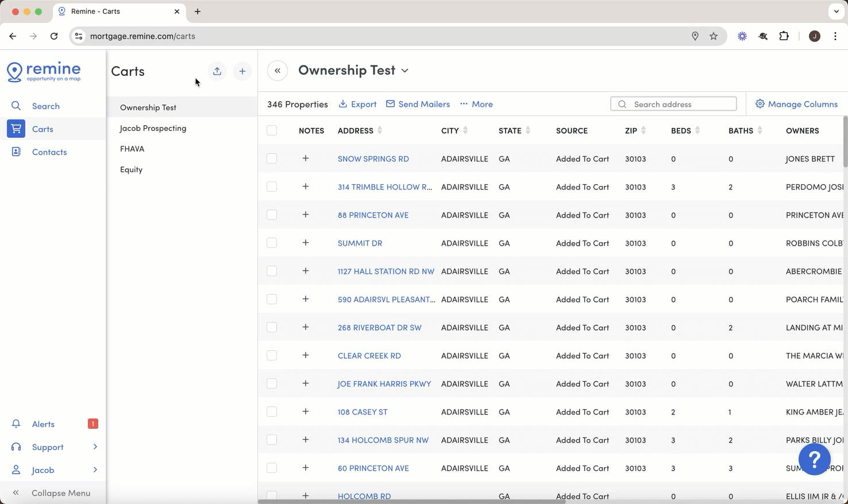Collapse the sidebar menu
The height and width of the screenshot is (504, 848).
[53, 493]
